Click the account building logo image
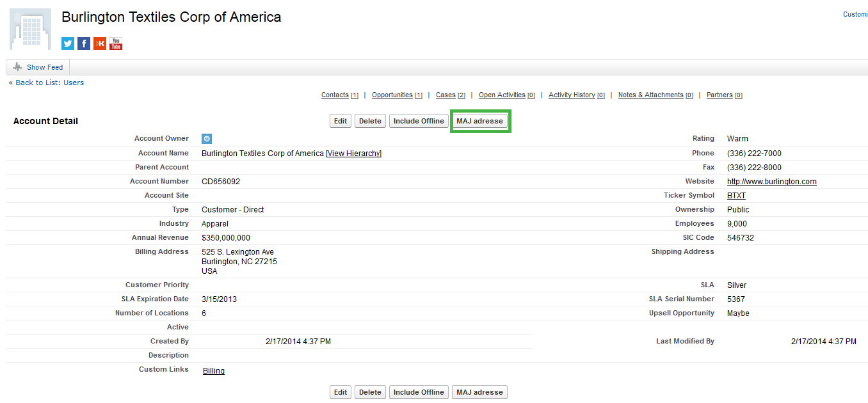Screen dimensions: 868x403 click(30, 29)
